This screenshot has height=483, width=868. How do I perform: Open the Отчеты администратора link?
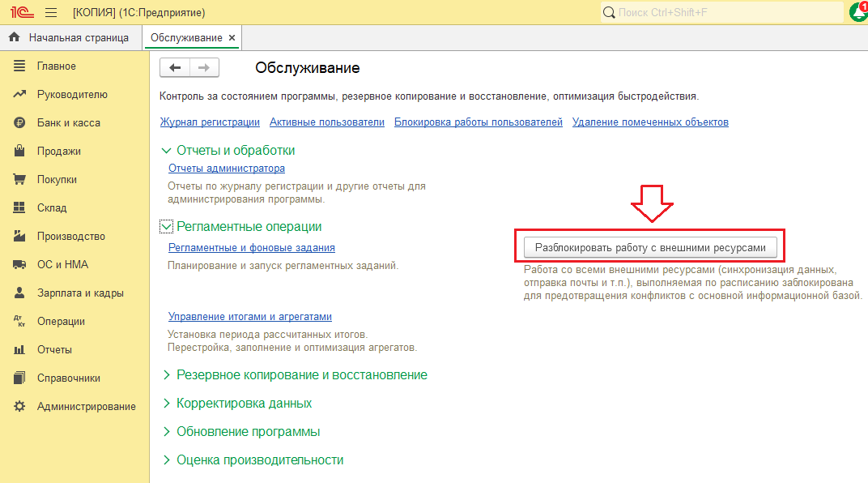pyautogui.click(x=227, y=168)
